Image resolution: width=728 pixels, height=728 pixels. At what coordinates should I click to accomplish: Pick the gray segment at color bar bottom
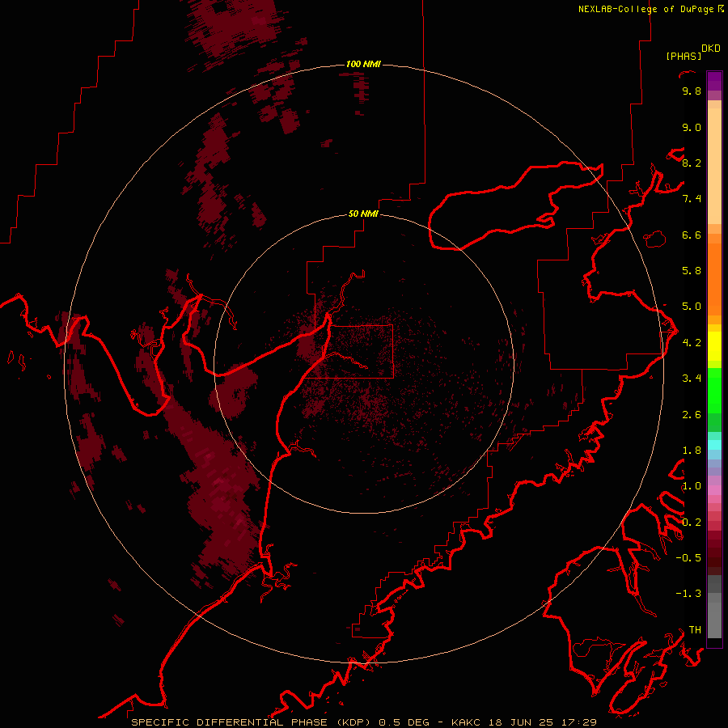(714, 616)
